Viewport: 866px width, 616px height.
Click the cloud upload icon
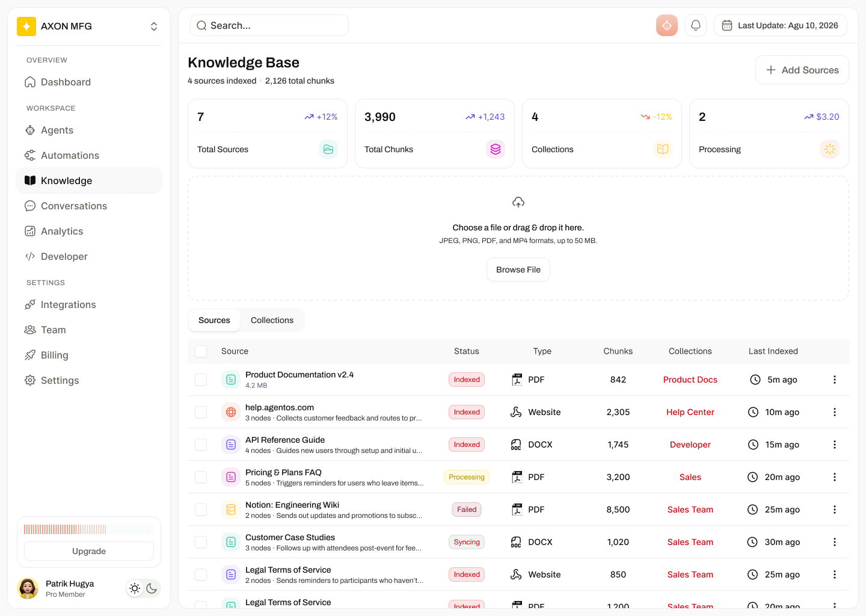click(x=518, y=202)
